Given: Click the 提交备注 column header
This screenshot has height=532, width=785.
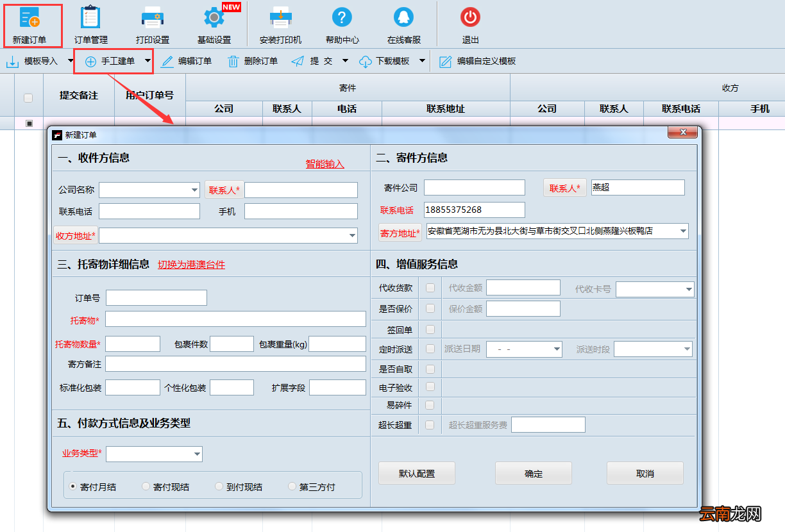Looking at the screenshot, I should [79, 95].
